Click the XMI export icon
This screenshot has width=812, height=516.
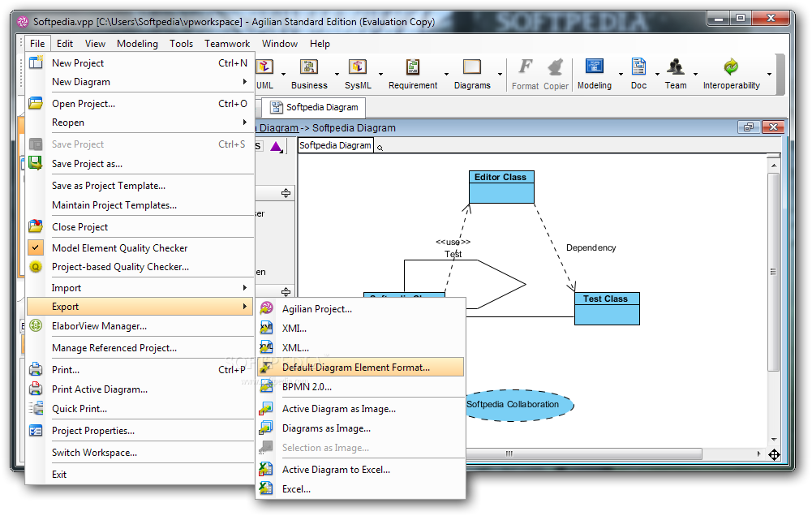266,328
